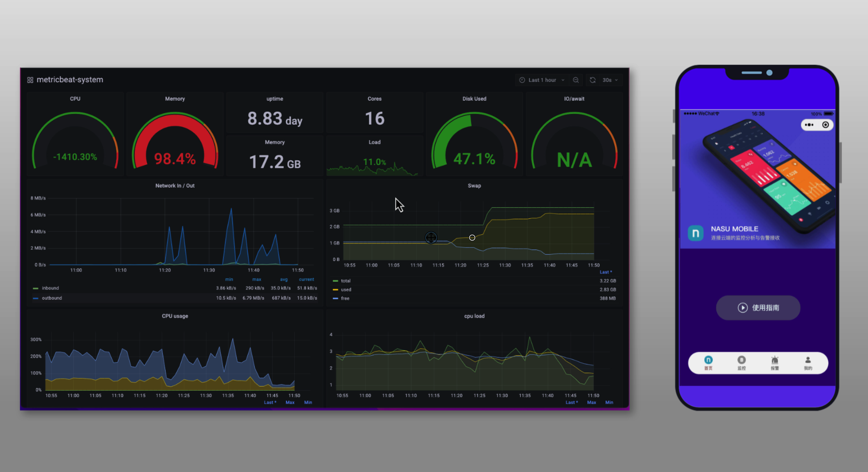Click the Network In / Out panel title
This screenshot has height=472, width=868.
pos(175,186)
